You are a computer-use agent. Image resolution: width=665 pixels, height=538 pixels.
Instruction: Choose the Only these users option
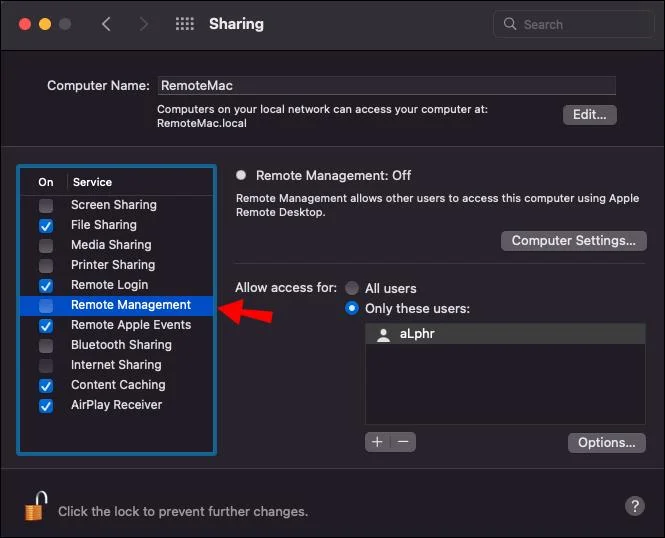352,308
